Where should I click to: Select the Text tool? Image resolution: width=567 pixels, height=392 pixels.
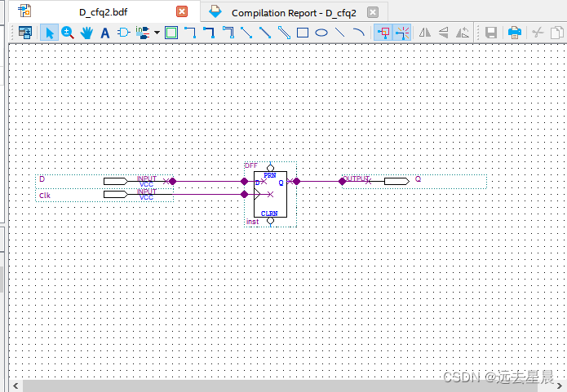coord(105,33)
